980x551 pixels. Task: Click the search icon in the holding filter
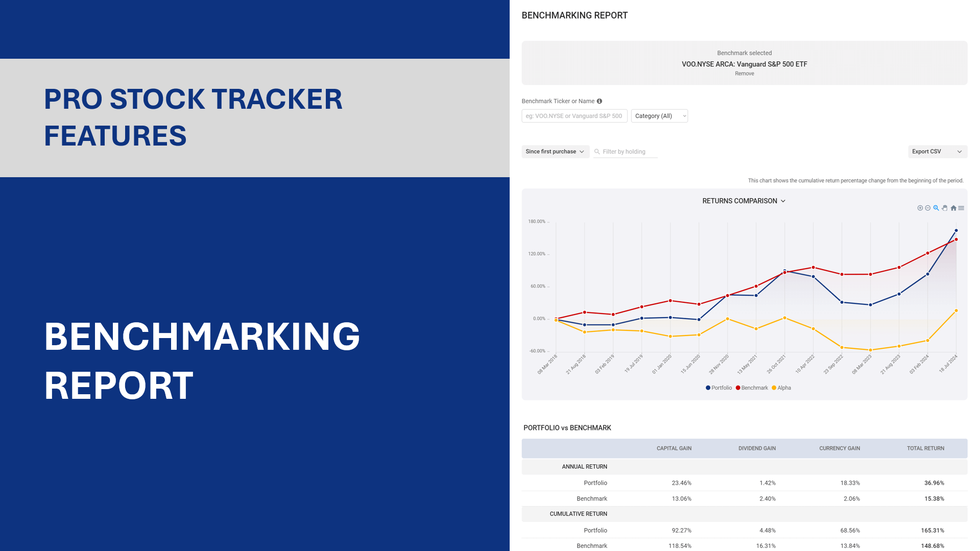596,152
